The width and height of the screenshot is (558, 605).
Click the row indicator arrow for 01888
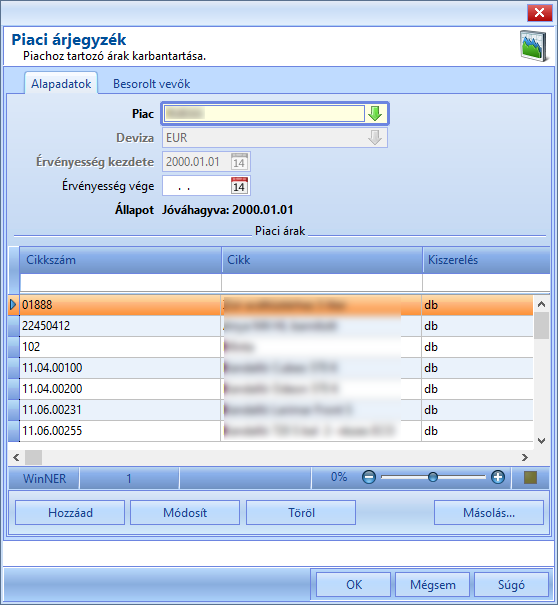pyautogui.click(x=13, y=305)
